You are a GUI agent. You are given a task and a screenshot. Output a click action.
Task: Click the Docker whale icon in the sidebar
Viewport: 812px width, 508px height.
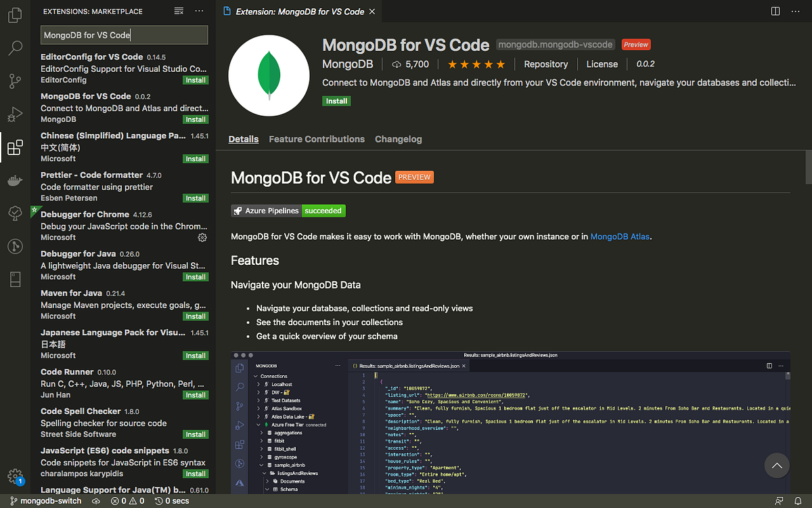point(15,180)
